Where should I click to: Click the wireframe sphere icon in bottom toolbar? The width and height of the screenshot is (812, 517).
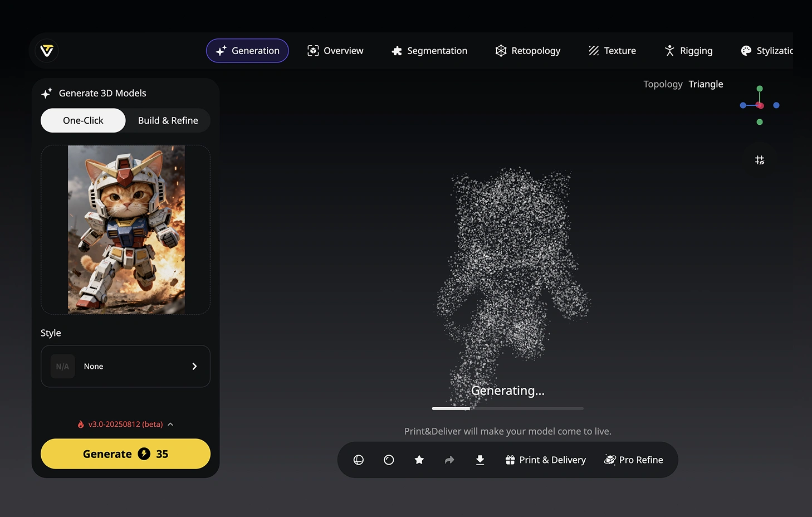point(359,460)
